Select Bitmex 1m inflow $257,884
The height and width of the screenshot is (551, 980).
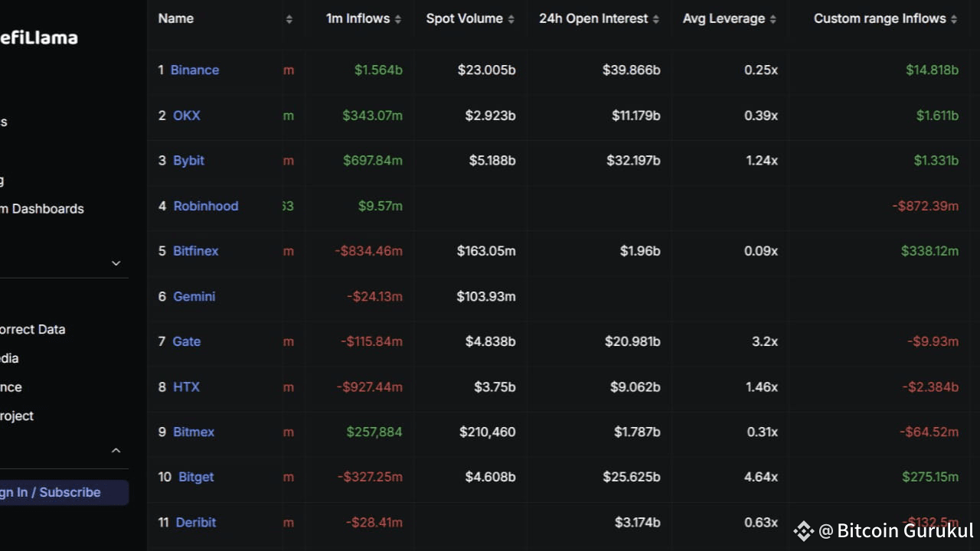(374, 432)
